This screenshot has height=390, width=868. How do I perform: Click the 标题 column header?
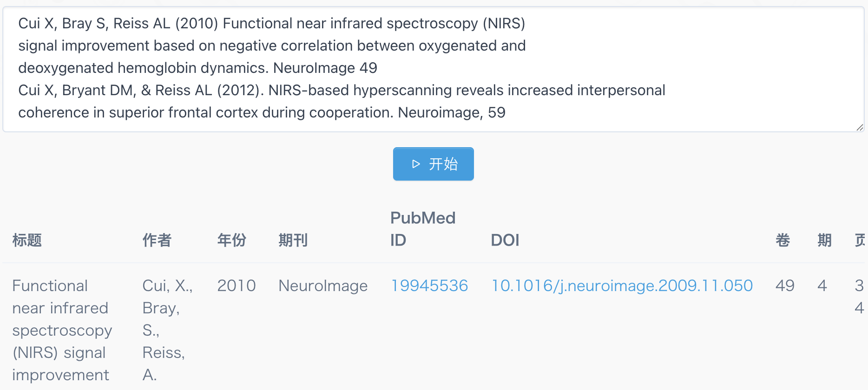27,240
